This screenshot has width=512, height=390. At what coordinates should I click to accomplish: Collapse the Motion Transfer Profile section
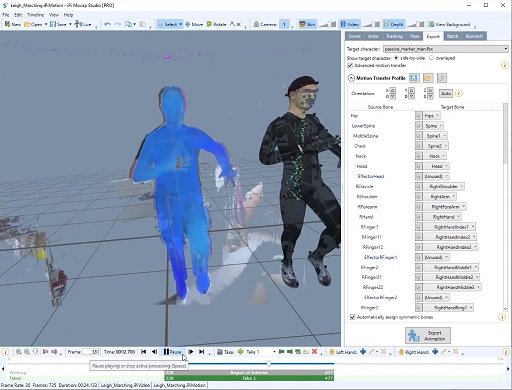[x=351, y=78]
